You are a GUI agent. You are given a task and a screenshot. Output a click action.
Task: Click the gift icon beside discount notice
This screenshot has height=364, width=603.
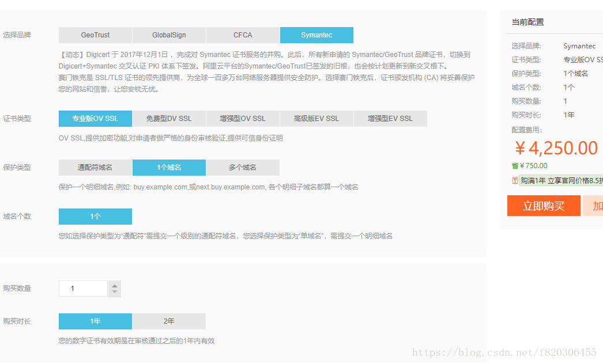point(515,180)
